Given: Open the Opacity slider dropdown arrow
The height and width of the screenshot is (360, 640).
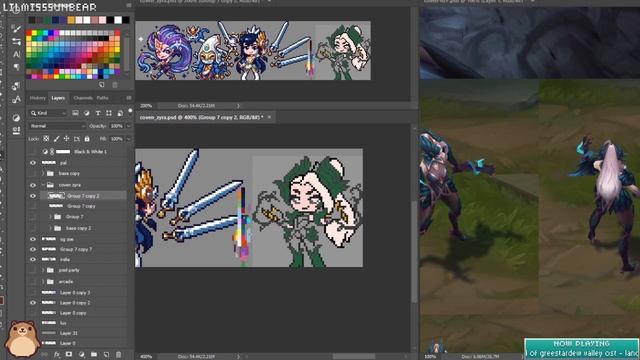Looking at the screenshot, I should [x=129, y=126].
